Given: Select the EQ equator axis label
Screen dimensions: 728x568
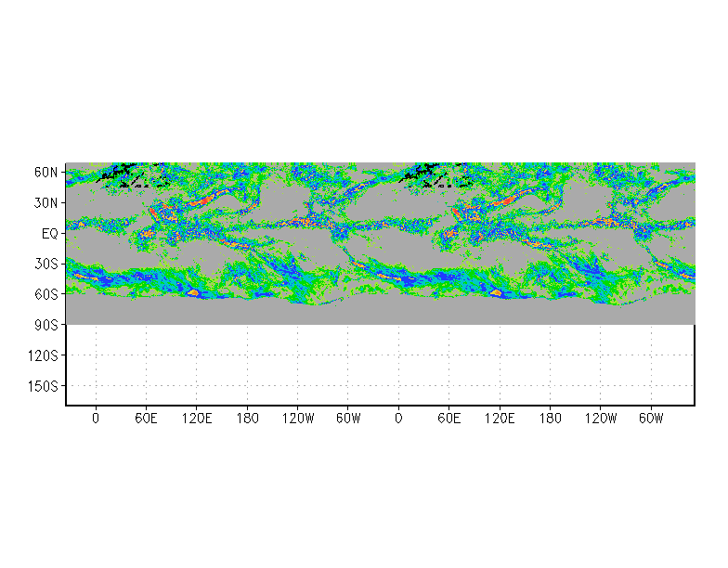Looking at the screenshot, I should click(49, 233).
